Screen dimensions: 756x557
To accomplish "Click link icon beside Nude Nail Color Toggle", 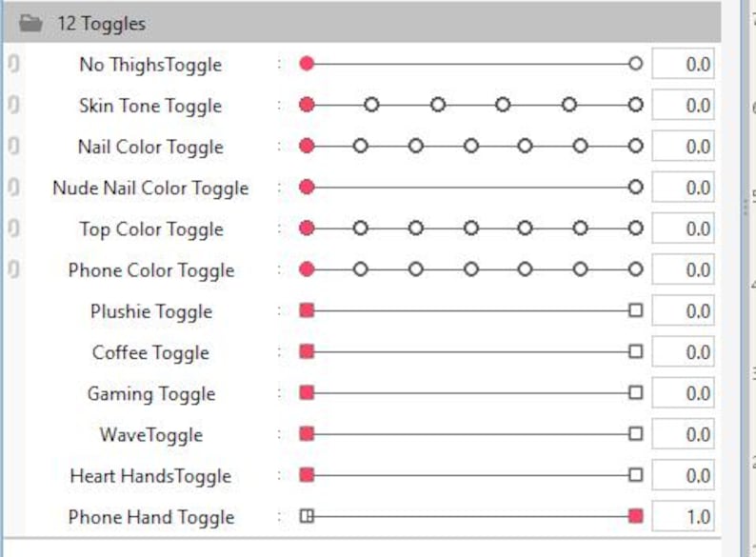I will (x=14, y=188).
